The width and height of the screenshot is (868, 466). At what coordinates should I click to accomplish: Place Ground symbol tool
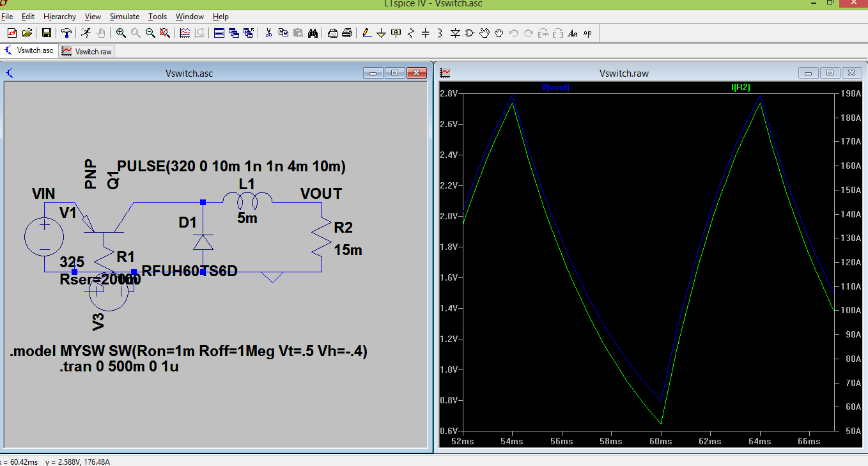click(x=382, y=33)
